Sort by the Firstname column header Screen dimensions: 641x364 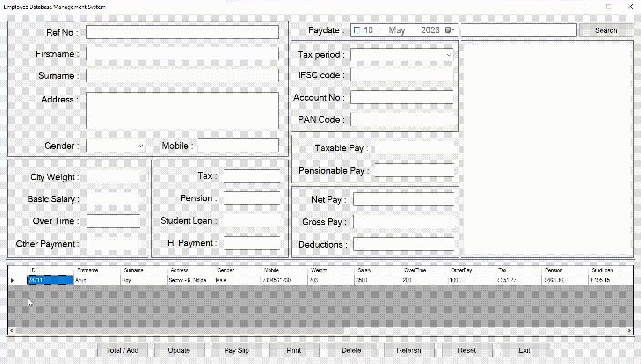click(97, 270)
